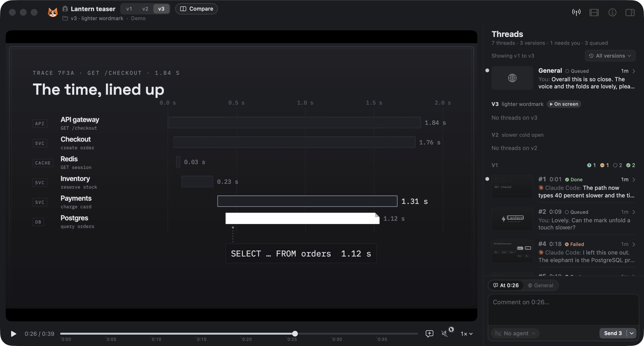Select the General comment mode

click(x=540, y=285)
